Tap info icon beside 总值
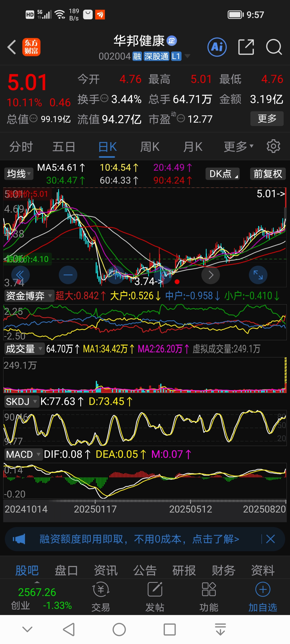Image resolution: width=290 pixels, height=644 pixels. pyautogui.click(x=33, y=118)
